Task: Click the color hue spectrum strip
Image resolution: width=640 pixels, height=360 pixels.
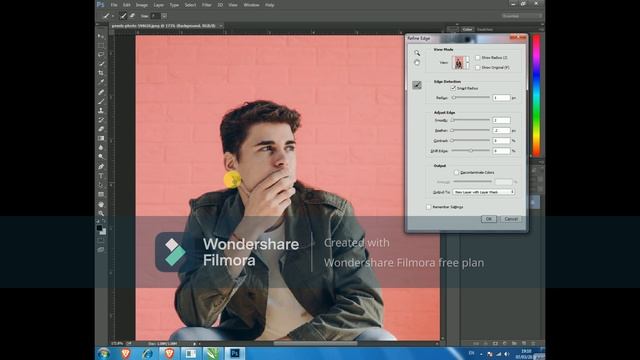Action: tap(536, 95)
